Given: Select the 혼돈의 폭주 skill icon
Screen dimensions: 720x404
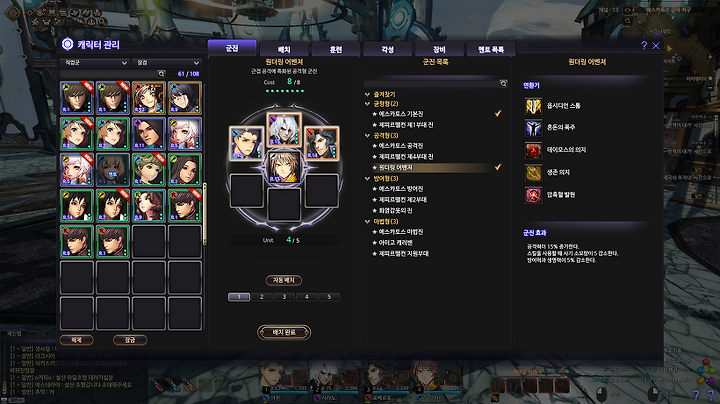Looking at the screenshot, I should (x=534, y=128).
